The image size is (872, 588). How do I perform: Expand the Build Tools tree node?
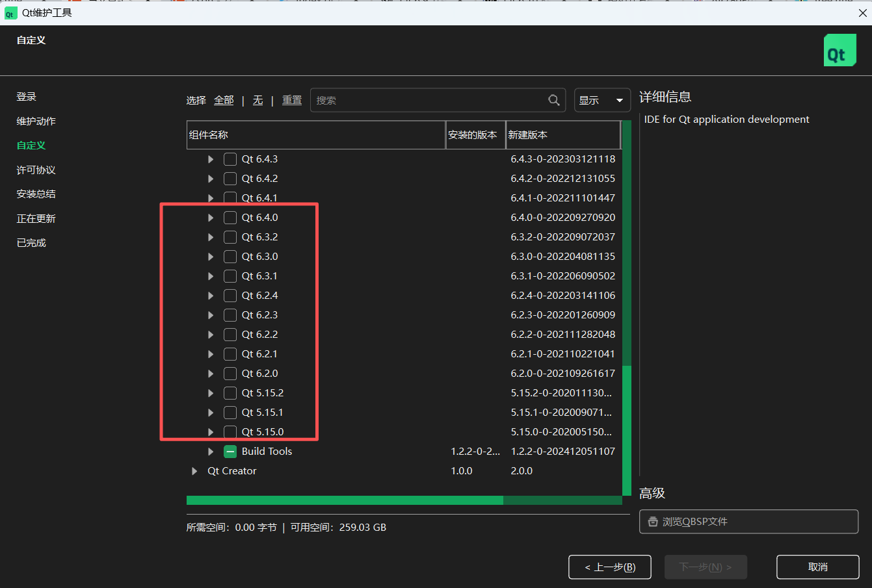pos(211,452)
